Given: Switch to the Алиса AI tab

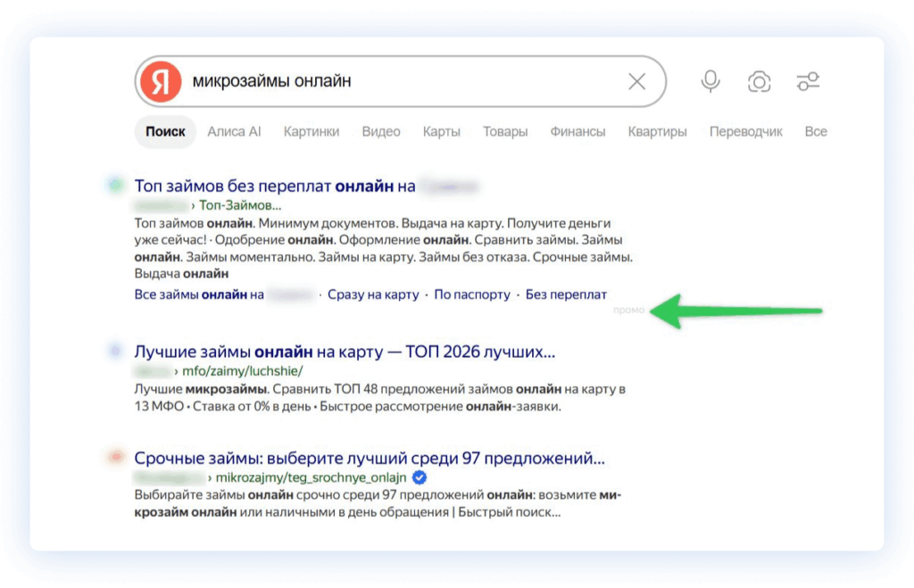Looking at the screenshot, I should point(235,132).
